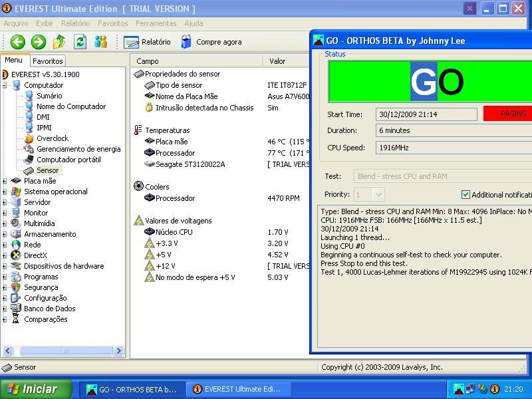Switch to the Menu tab
This screenshot has height=399, width=532.
tap(13, 60)
